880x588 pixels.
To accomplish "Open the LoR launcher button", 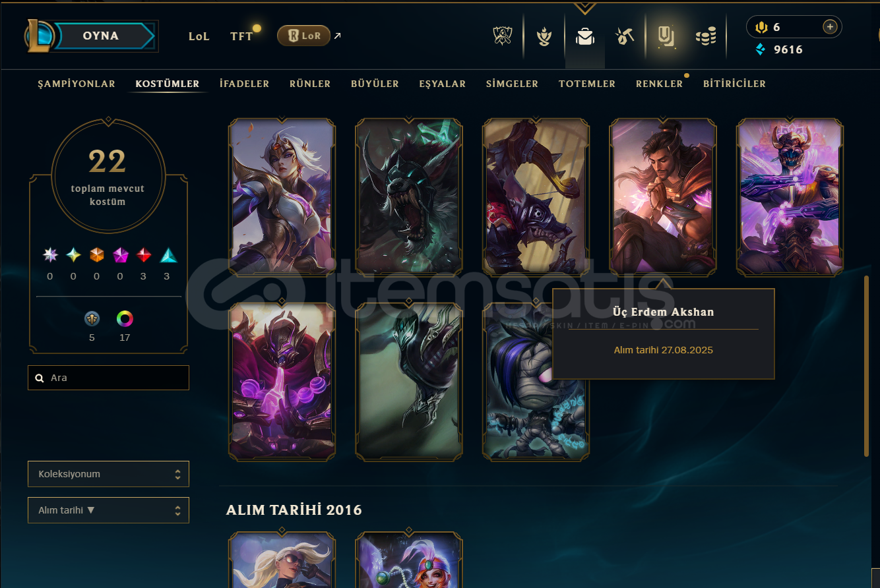I will 303,36.
